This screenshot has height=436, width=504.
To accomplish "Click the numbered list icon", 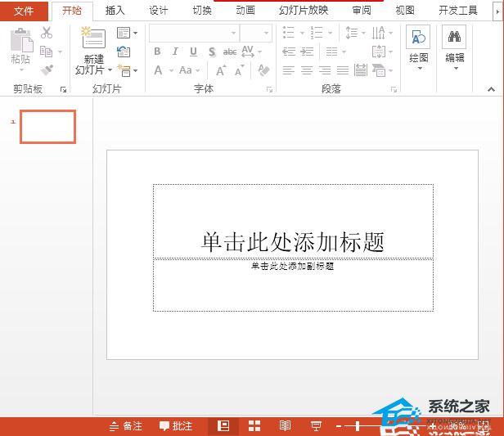I will point(317,33).
